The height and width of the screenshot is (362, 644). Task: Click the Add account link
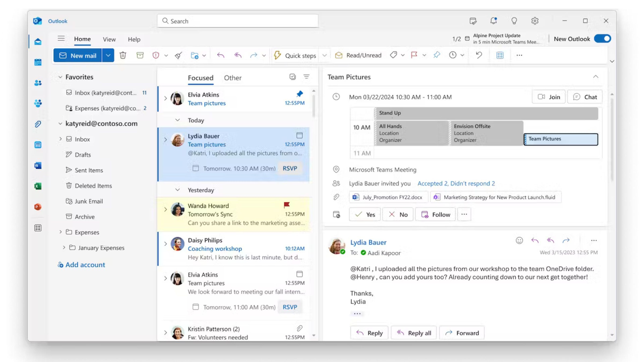[85, 265]
